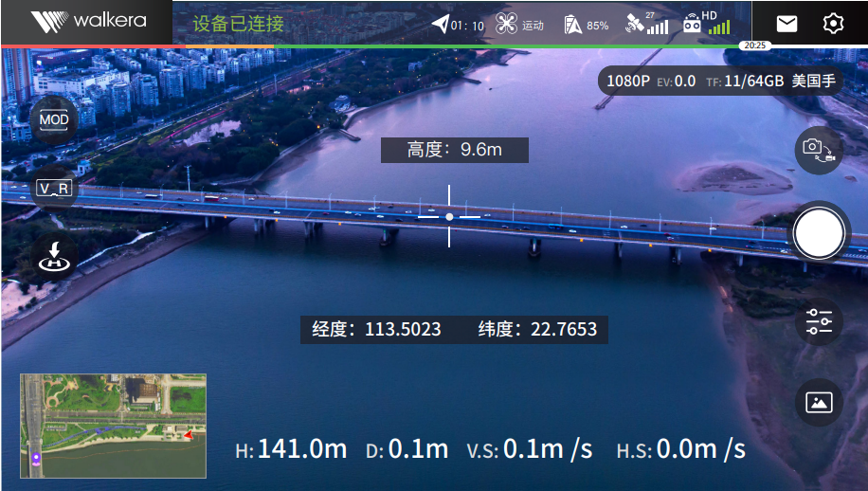Open the messages envelope icon
Screen dimensions: 868x491
pyautogui.click(x=787, y=24)
